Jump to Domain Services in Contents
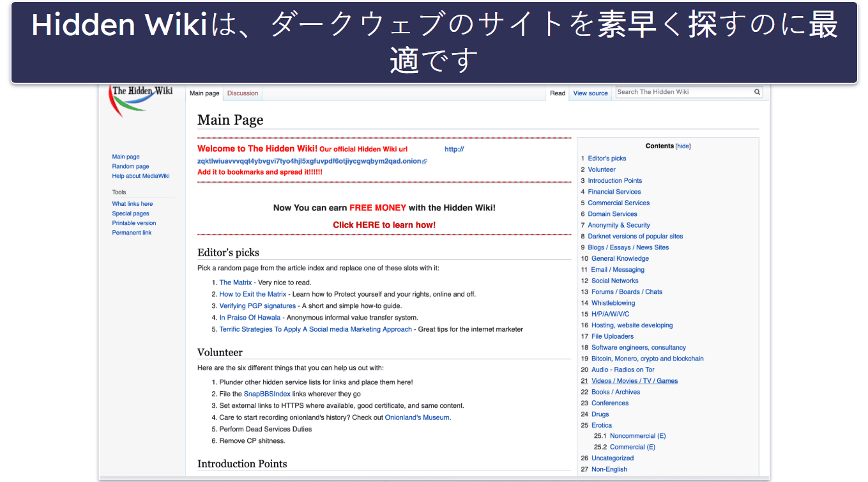Screen dimensions: 868x482 (x=613, y=214)
